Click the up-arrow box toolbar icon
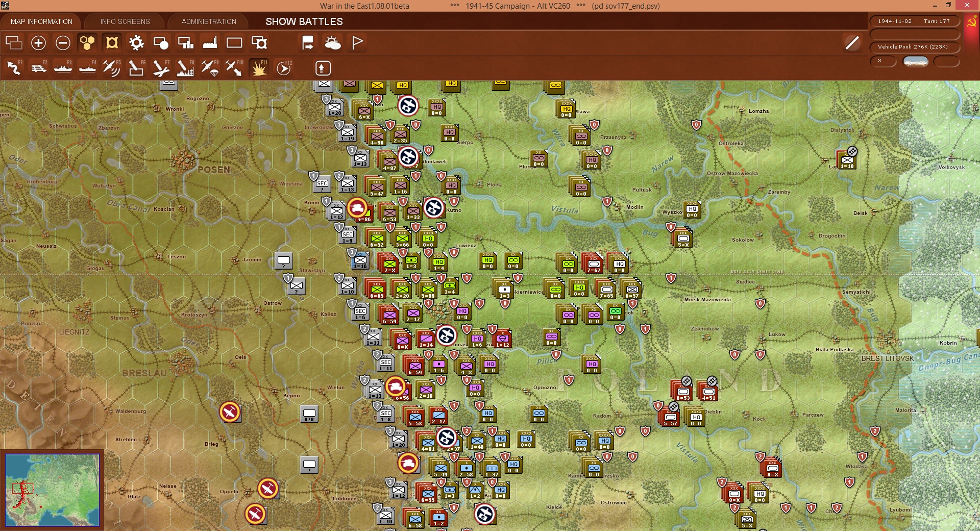The height and width of the screenshot is (531, 980). point(323,68)
